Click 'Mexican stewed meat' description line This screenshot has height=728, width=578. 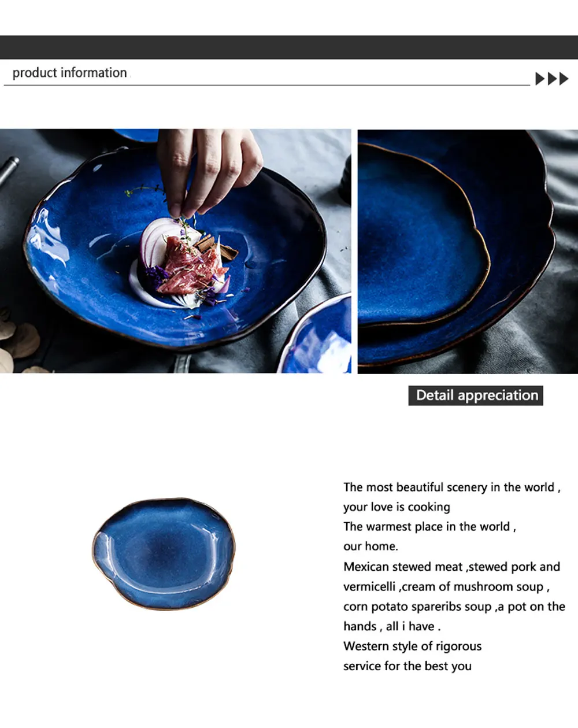451,567
